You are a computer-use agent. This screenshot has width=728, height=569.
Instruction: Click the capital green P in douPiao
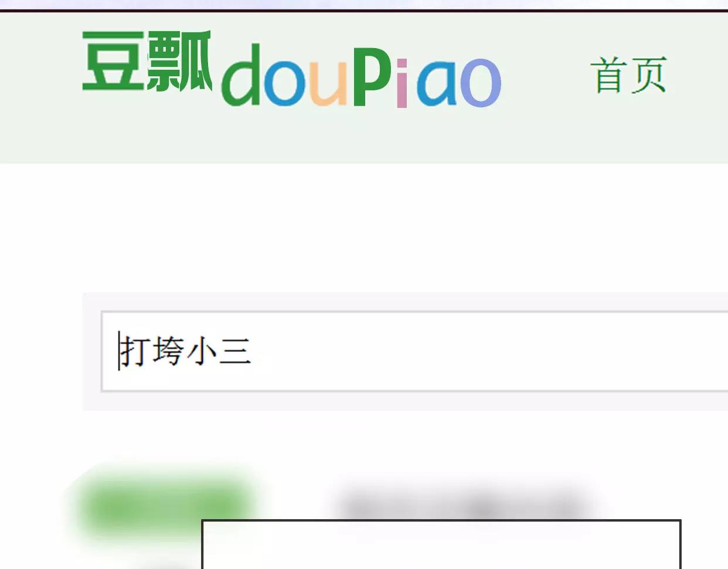pyautogui.click(x=372, y=75)
